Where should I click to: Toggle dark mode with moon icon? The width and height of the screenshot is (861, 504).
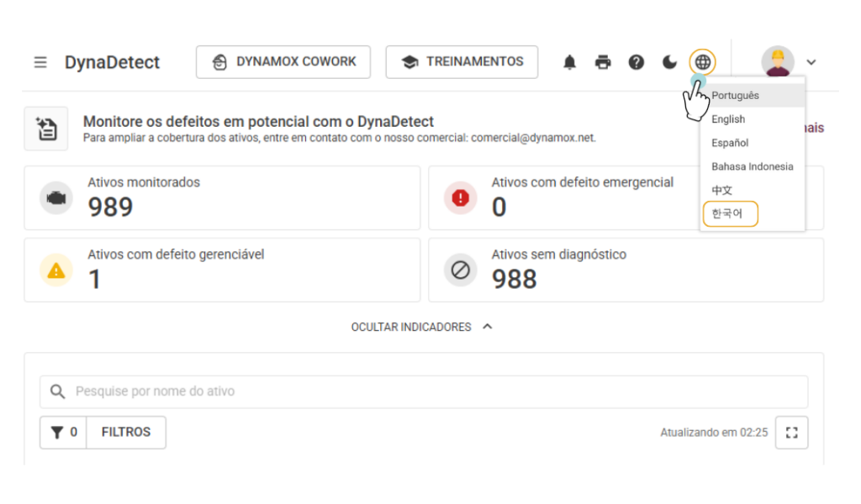669,62
